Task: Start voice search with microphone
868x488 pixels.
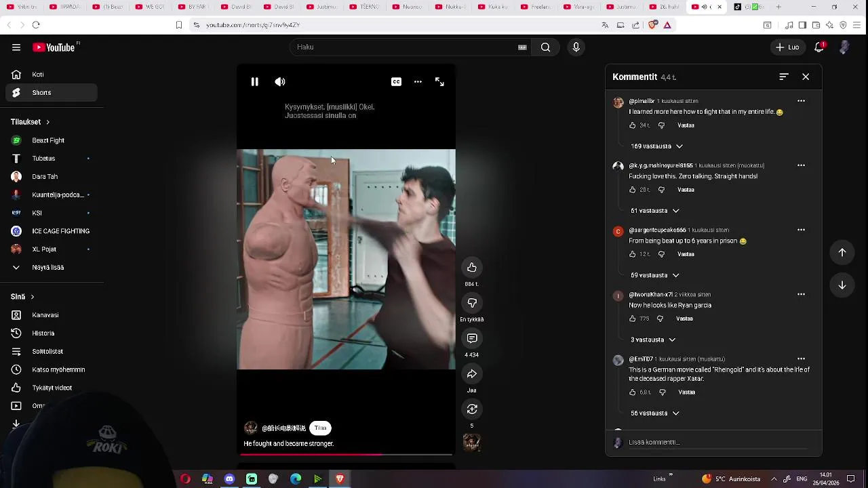Action: (576, 47)
